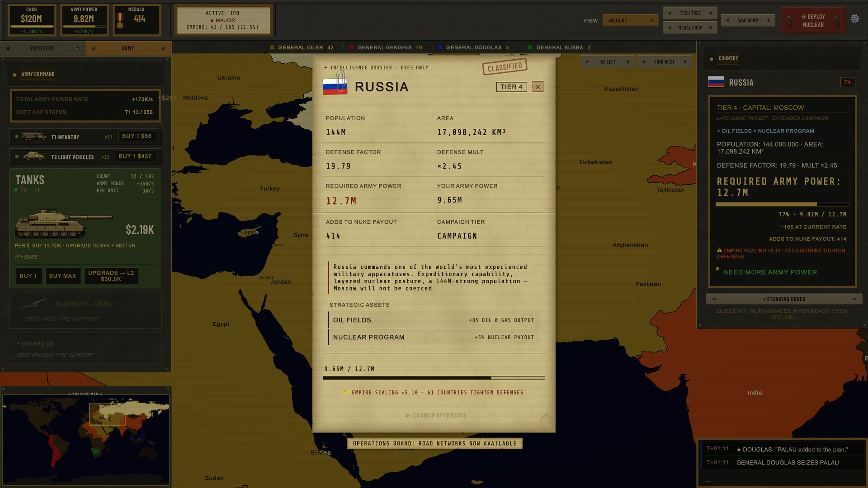Click General Douglas's blue color marker
Viewport: 868px width, 488px height.
440,47
